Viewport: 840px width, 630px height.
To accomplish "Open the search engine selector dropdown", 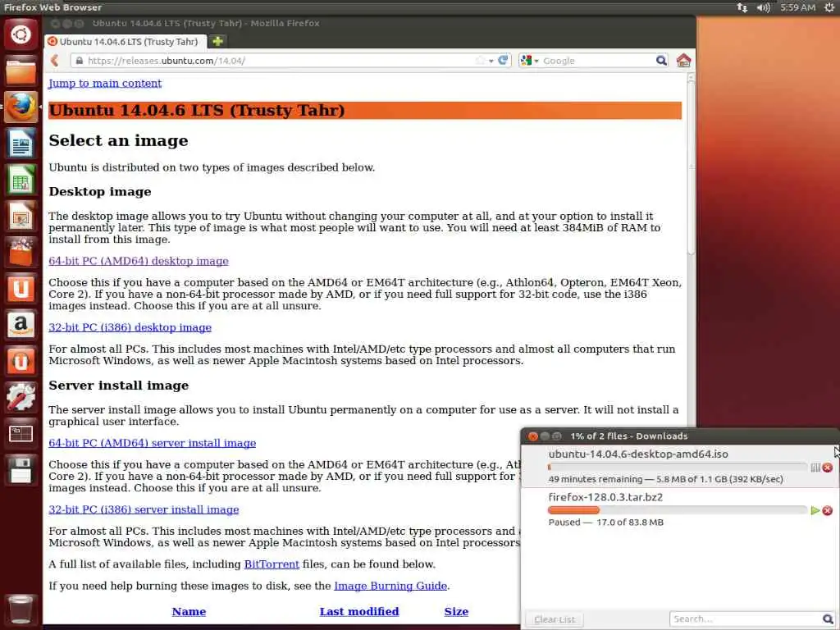I will pos(529,61).
